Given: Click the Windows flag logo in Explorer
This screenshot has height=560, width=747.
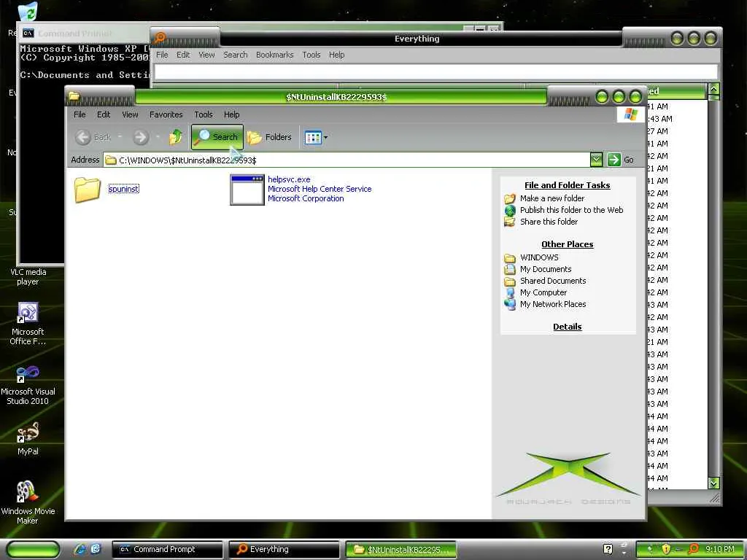Looking at the screenshot, I should (x=630, y=114).
